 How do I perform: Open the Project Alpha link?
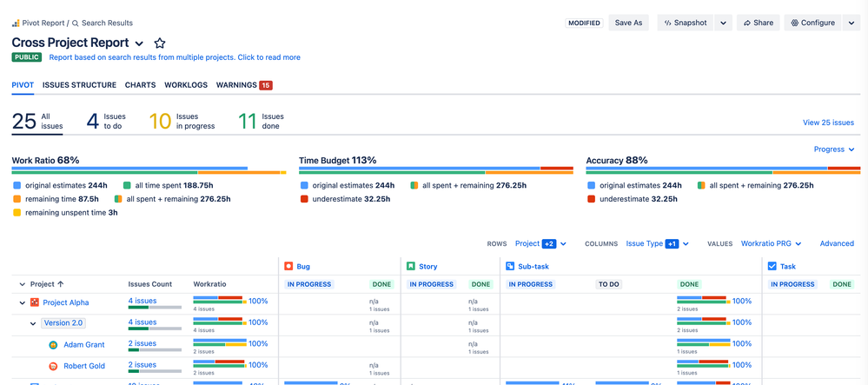coord(66,302)
